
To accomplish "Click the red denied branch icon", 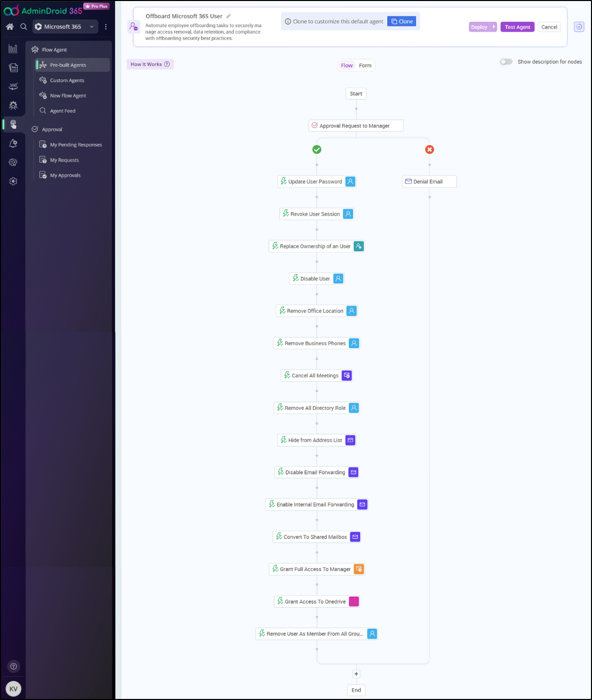I will pyautogui.click(x=429, y=149).
